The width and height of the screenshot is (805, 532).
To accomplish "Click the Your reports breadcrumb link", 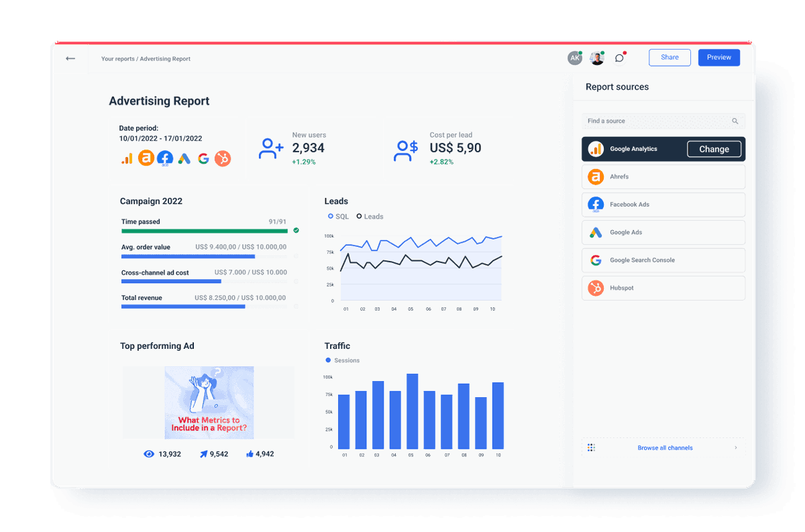I will 116,59.
